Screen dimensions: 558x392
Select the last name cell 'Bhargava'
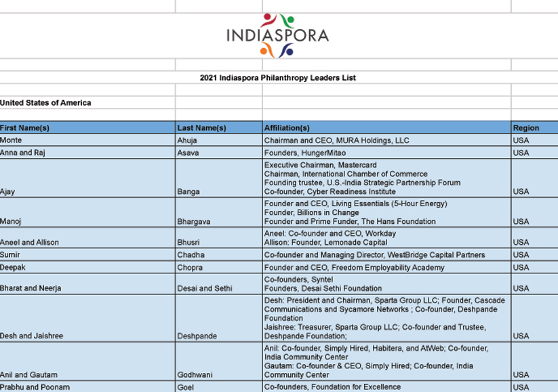coord(219,212)
